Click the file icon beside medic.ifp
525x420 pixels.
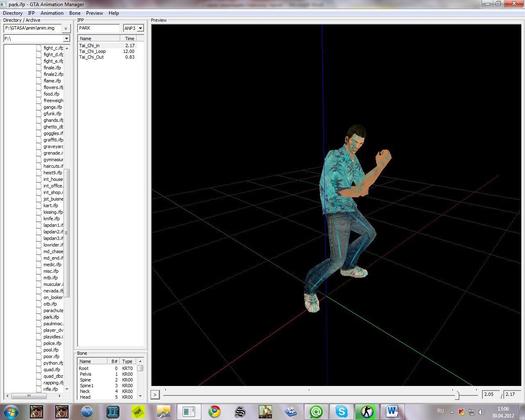coord(39,265)
